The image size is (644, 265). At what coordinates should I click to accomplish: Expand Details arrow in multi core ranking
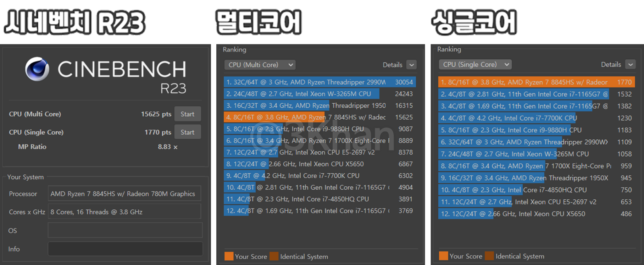[x=411, y=65]
